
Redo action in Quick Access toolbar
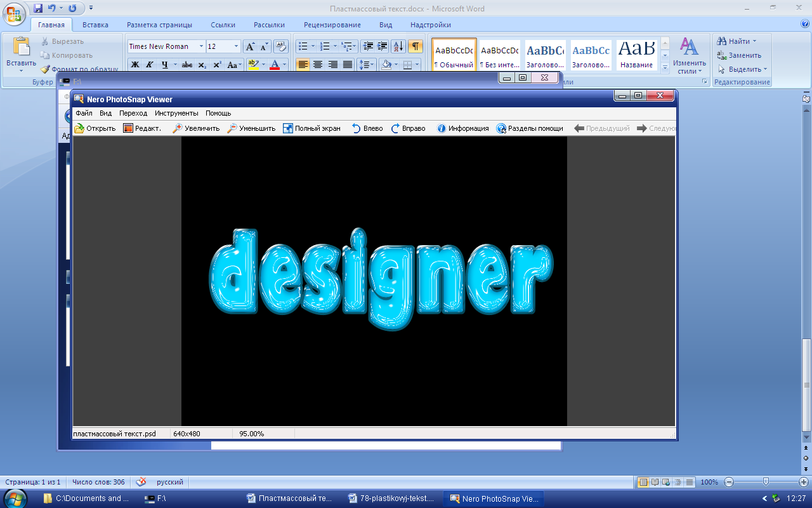(72, 8)
